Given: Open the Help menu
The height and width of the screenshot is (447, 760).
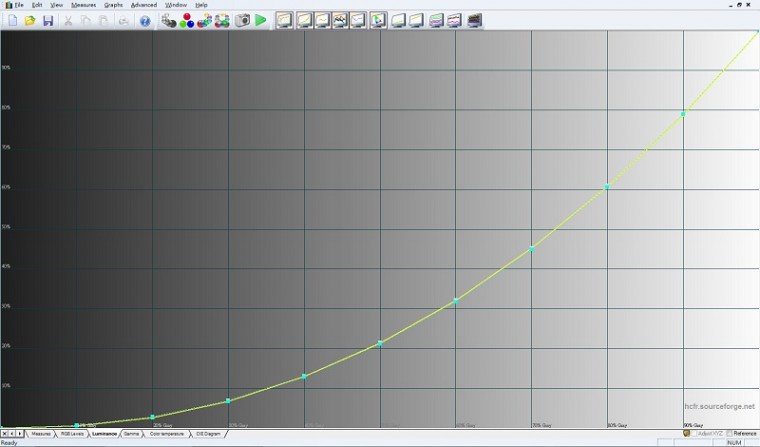Looking at the screenshot, I should [201, 5].
